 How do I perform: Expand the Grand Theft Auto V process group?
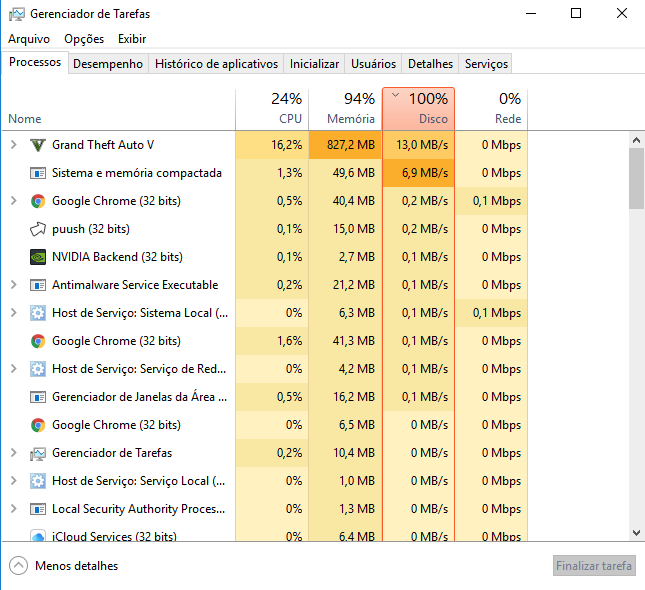pos(14,145)
